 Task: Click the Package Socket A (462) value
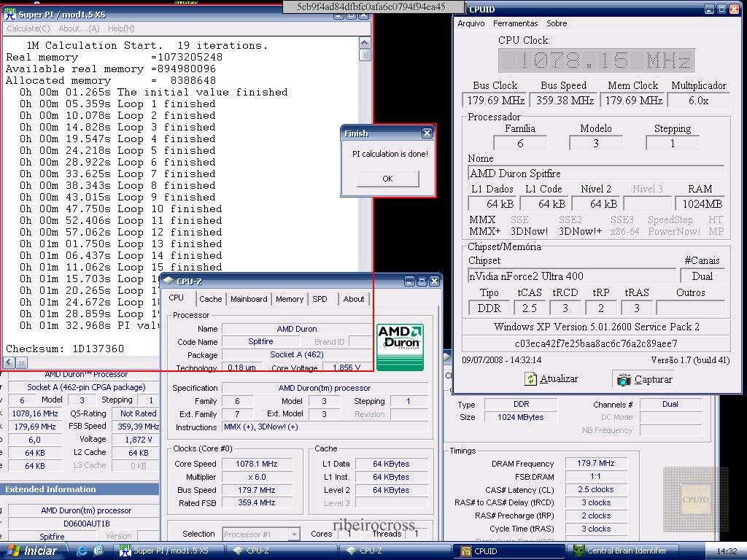click(297, 354)
